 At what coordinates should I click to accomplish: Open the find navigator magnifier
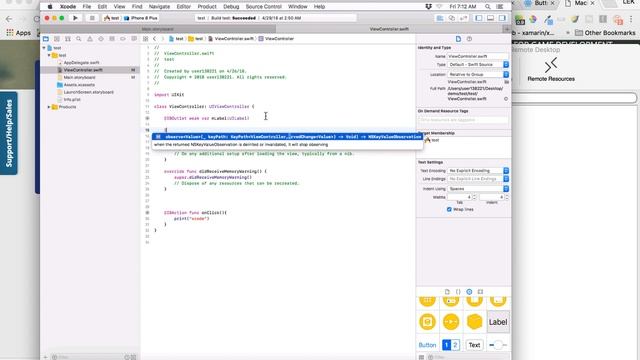pyautogui.click(x=79, y=39)
